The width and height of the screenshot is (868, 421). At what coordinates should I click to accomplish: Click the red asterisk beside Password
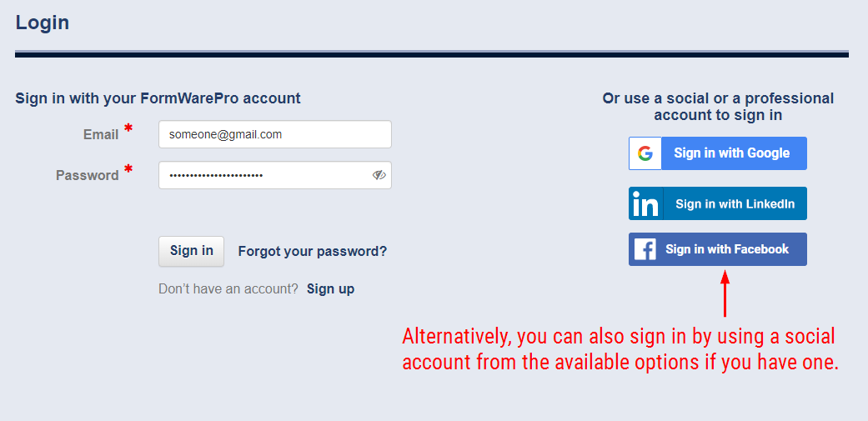click(128, 169)
